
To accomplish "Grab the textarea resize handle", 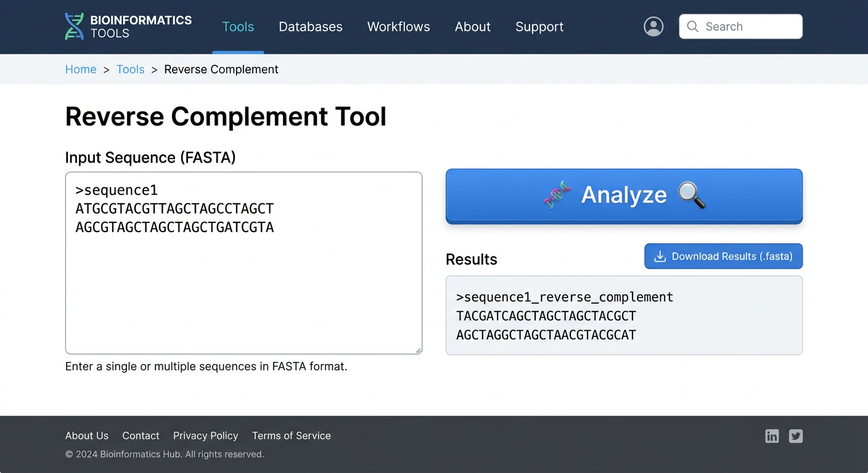I will (419, 350).
